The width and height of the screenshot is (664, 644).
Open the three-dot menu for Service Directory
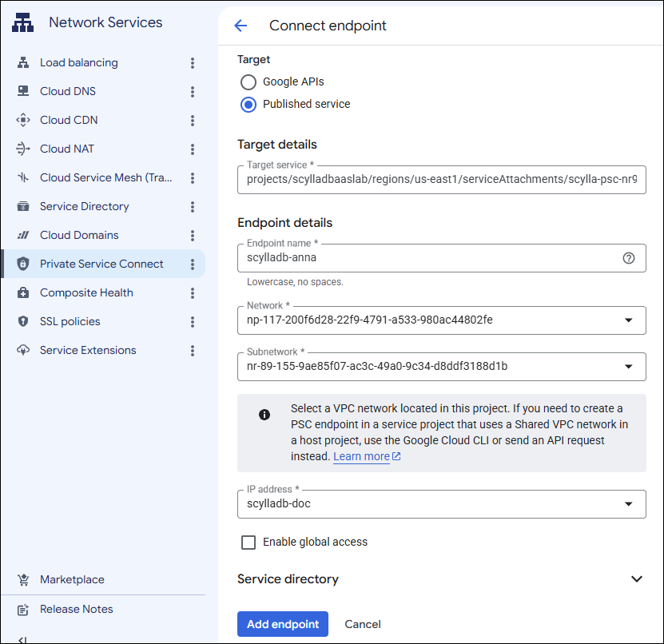pos(193,207)
